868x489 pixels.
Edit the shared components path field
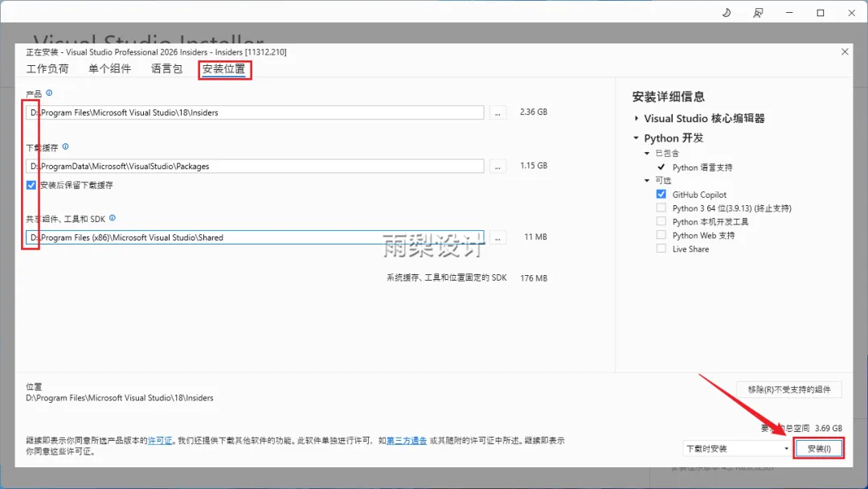(x=255, y=237)
